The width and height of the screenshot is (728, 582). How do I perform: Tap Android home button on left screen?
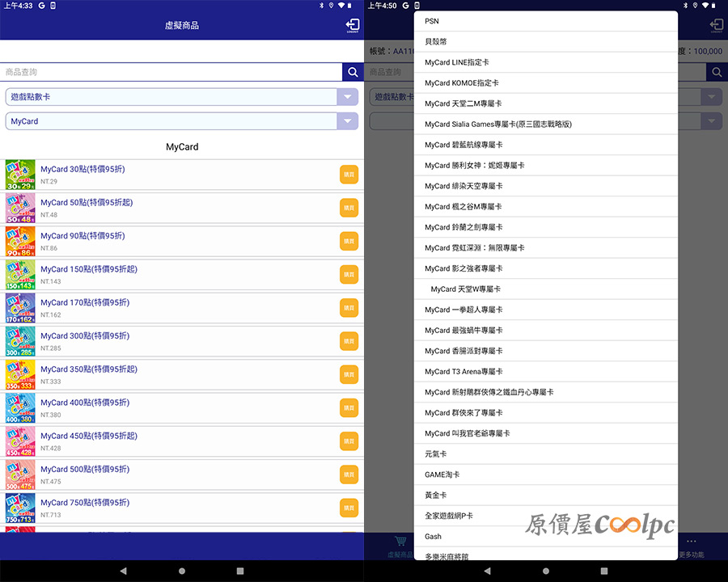(182, 571)
